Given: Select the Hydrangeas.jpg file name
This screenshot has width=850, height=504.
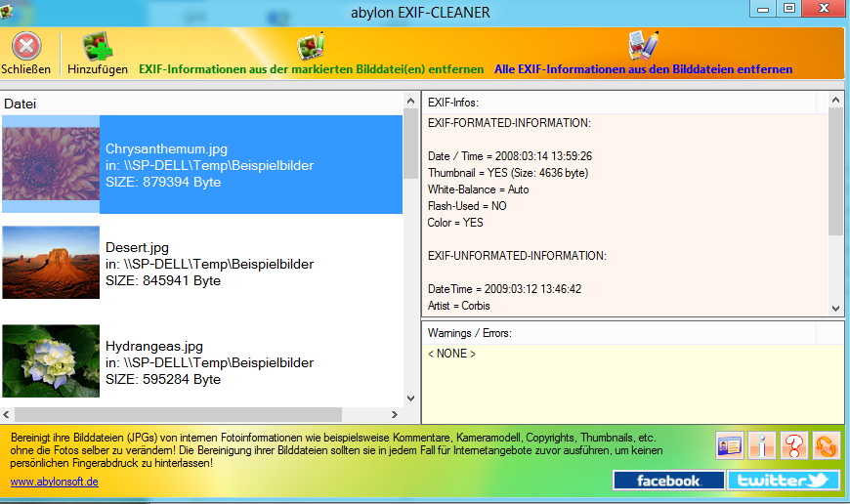Looking at the screenshot, I should [x=154, y=347].
